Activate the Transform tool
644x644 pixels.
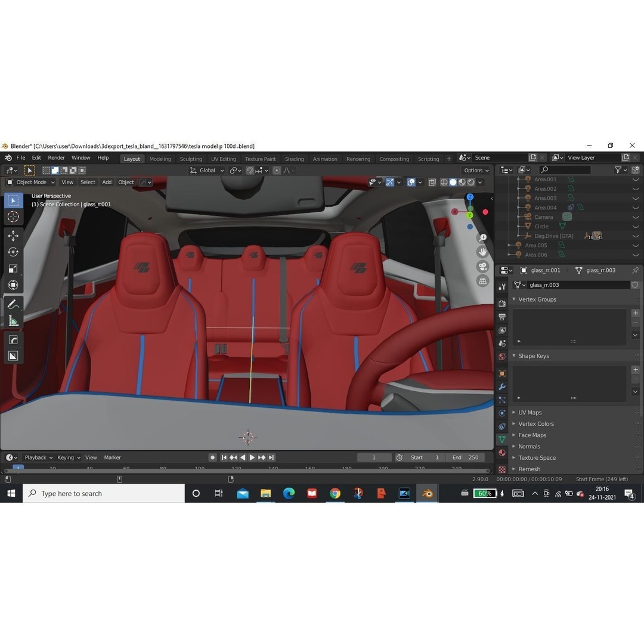point(13,285)
